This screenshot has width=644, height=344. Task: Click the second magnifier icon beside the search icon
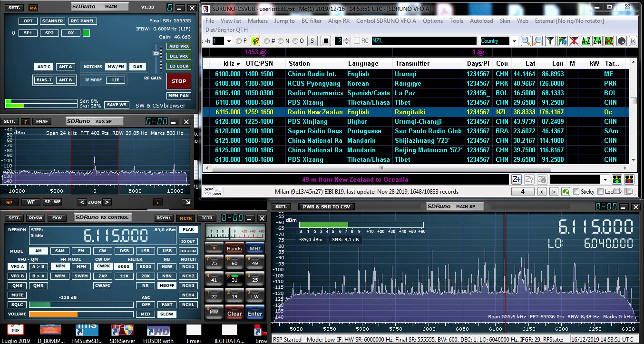point(537,41)
